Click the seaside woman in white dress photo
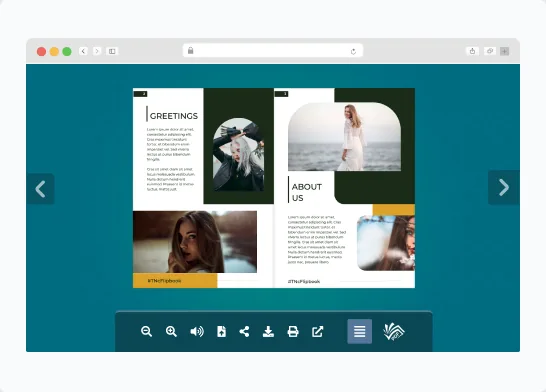 [x=344, y=136]
